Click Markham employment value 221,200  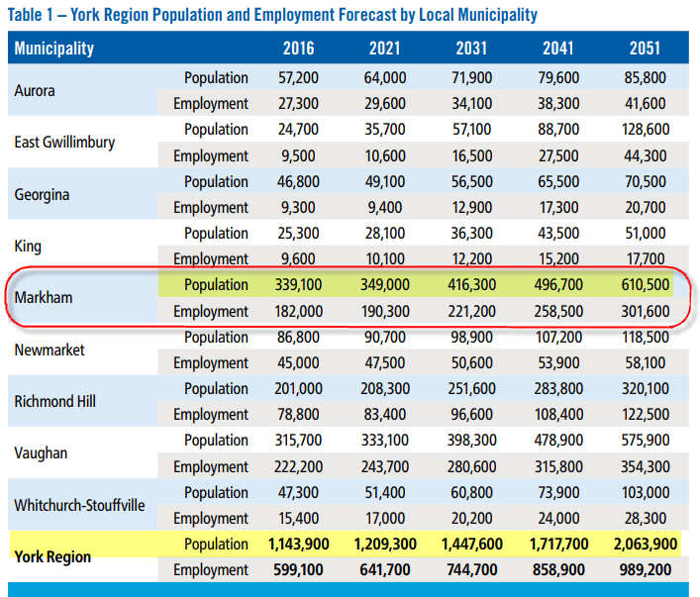472,311
